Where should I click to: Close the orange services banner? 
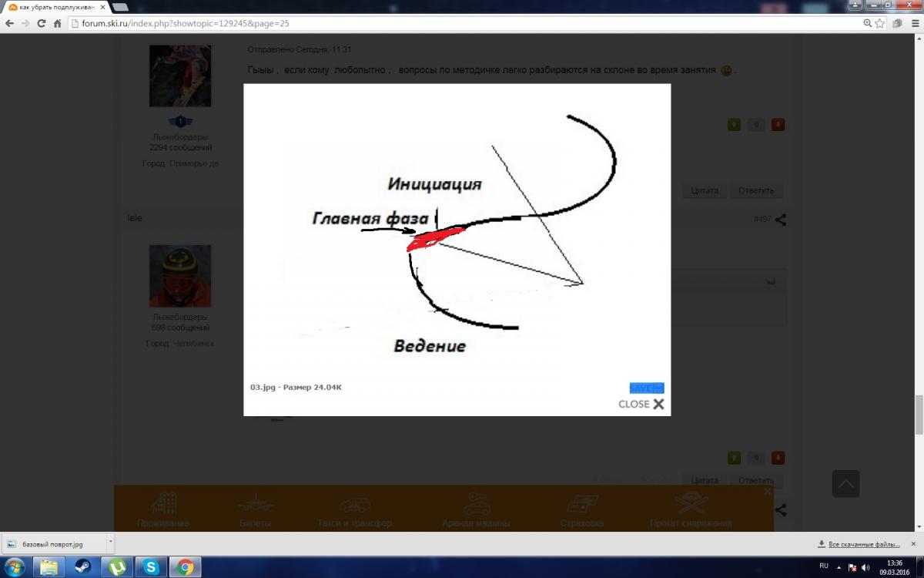pyautogui.click(x=767, y=491)
